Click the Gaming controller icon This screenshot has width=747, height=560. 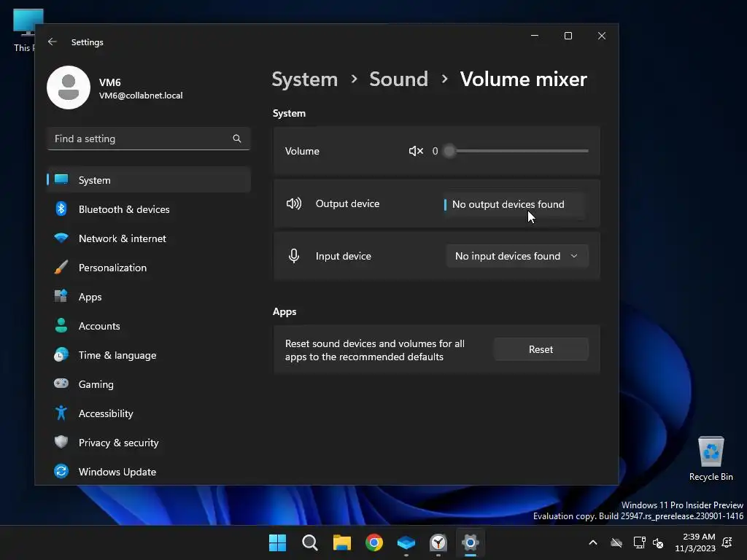pyautogui.click(x=61, y=384)
